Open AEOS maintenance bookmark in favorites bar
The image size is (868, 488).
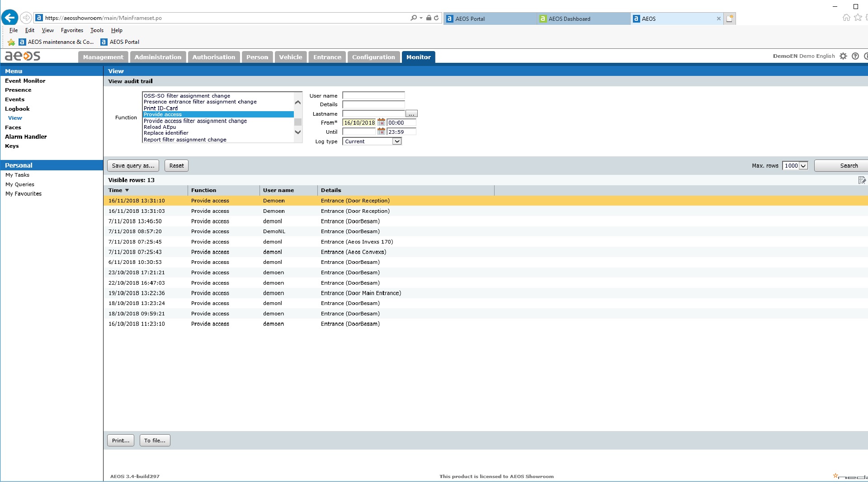coord(57,42)
